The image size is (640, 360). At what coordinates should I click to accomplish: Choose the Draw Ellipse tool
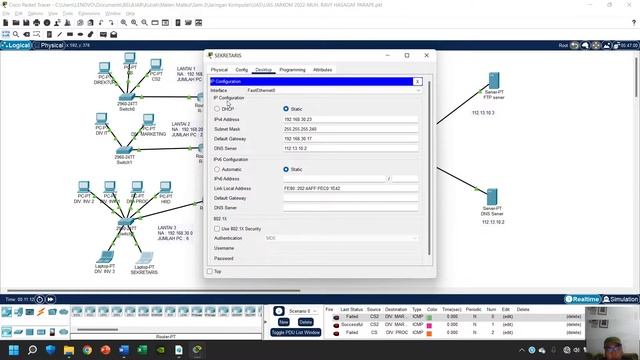(80, 34)
